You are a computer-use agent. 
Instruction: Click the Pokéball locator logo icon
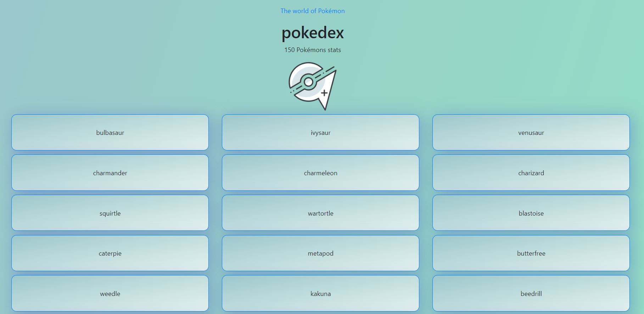pyautogui.click(x=313, y=86)
